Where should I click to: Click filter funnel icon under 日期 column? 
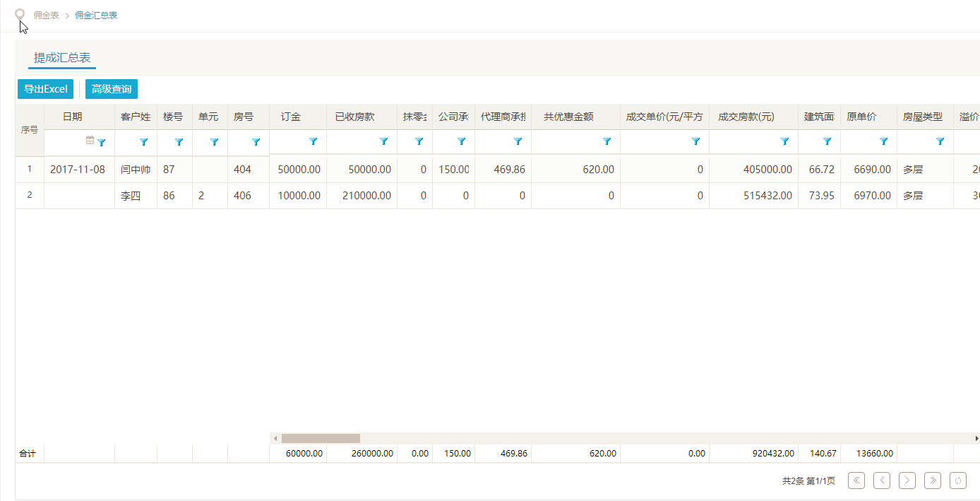102,142
